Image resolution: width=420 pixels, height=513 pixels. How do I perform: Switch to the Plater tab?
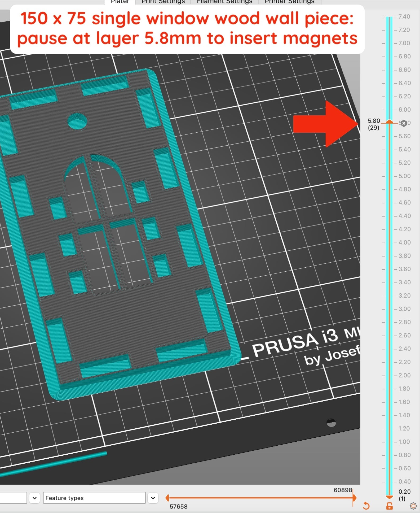coord(120,2)
